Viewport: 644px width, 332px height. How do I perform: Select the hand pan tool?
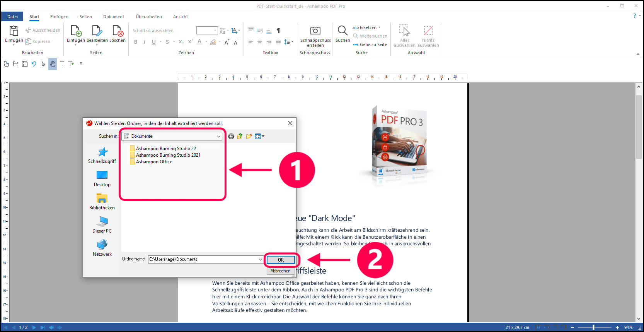click(53, 64)
